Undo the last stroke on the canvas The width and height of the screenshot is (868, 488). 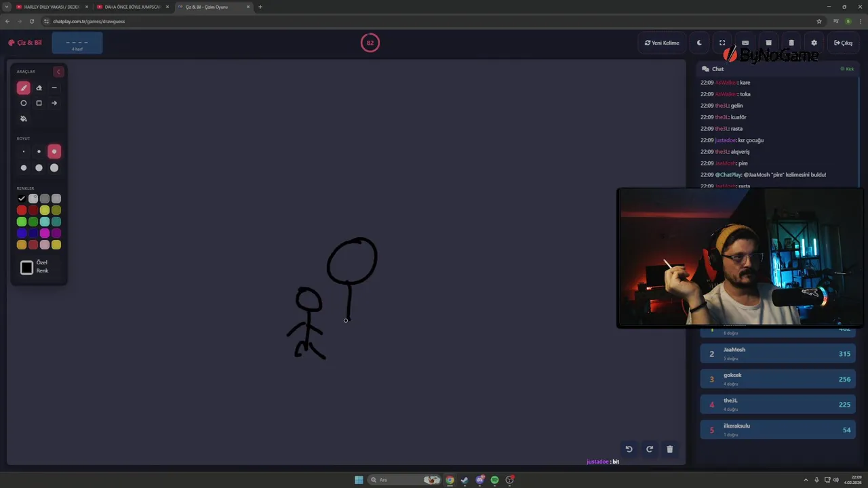click(629, 449)
